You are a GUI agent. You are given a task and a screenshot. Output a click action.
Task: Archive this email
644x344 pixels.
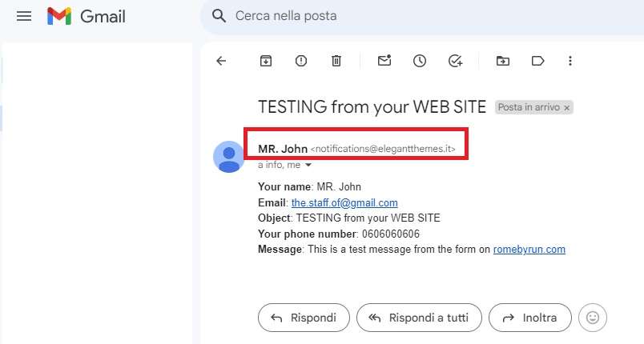click(x=266, y=61)
